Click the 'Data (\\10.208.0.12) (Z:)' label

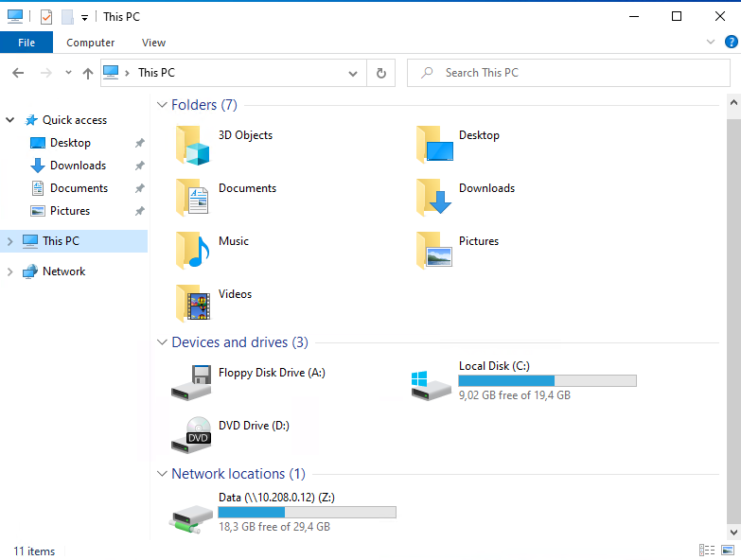point(276,498)
